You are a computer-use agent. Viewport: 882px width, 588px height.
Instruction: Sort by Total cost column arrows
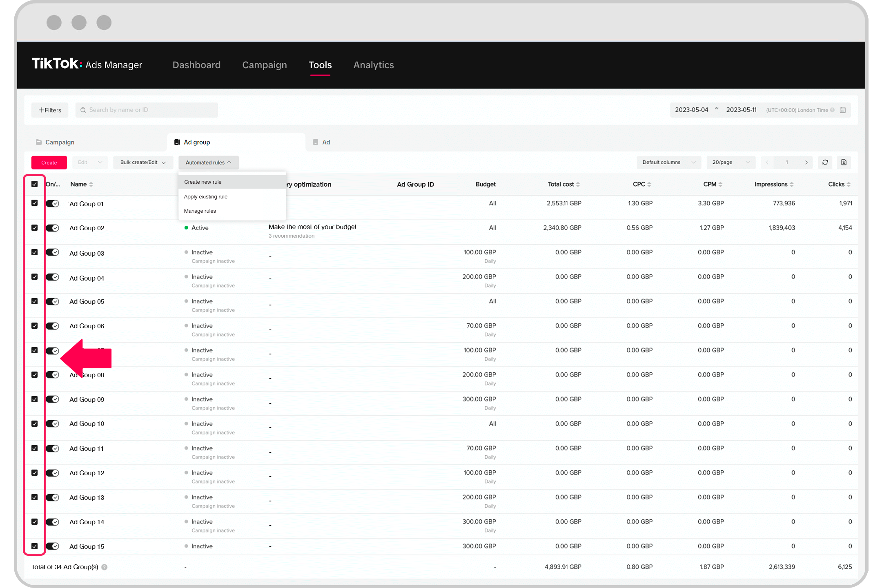[578, 185]
